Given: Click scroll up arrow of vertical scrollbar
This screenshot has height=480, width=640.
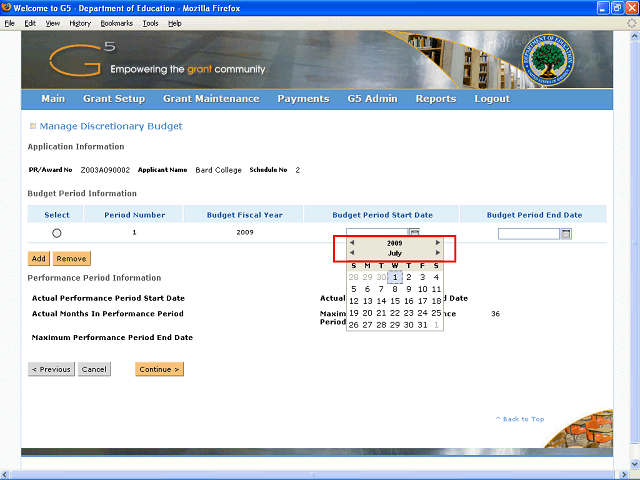Looking at the screenshot, I should click(x=634, y=36).
